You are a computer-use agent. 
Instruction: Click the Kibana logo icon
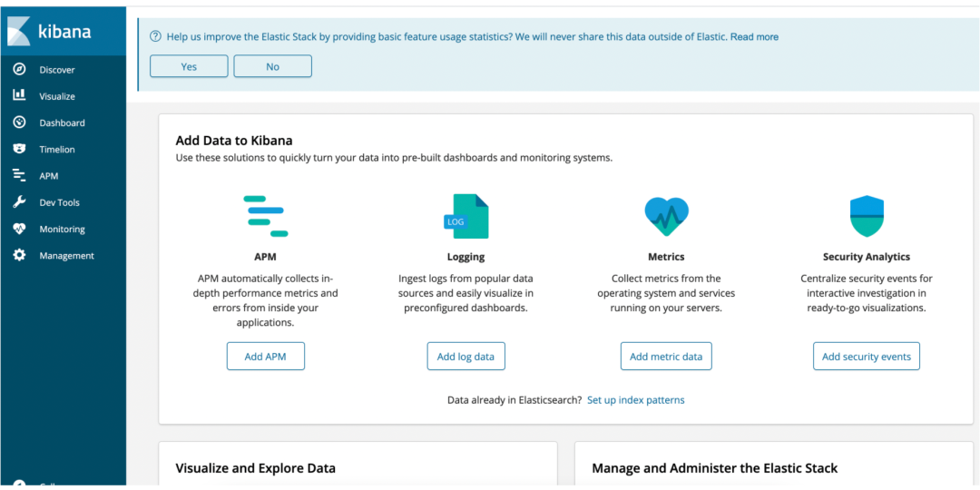(x=19, y=32)
